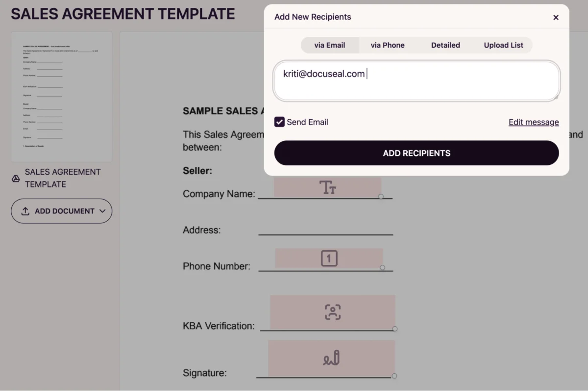Click the upload arrow icon on ADD DOCUMENT
Viewport: 588px width, 391px height.
[x=25, y=211]
